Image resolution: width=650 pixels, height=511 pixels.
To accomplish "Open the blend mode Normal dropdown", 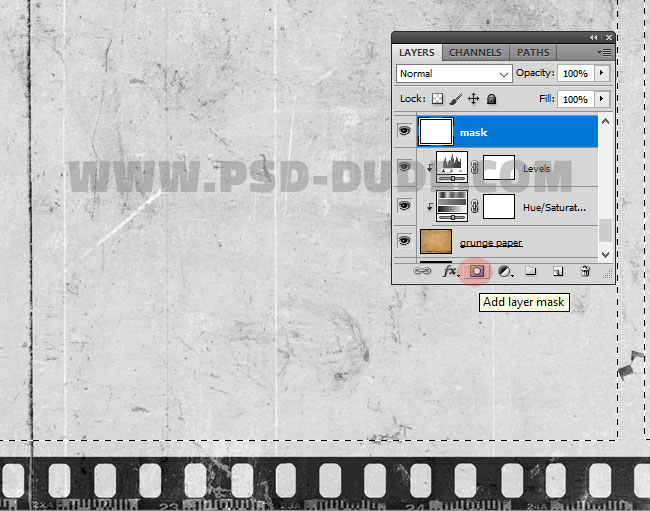I will coord(454,74).
